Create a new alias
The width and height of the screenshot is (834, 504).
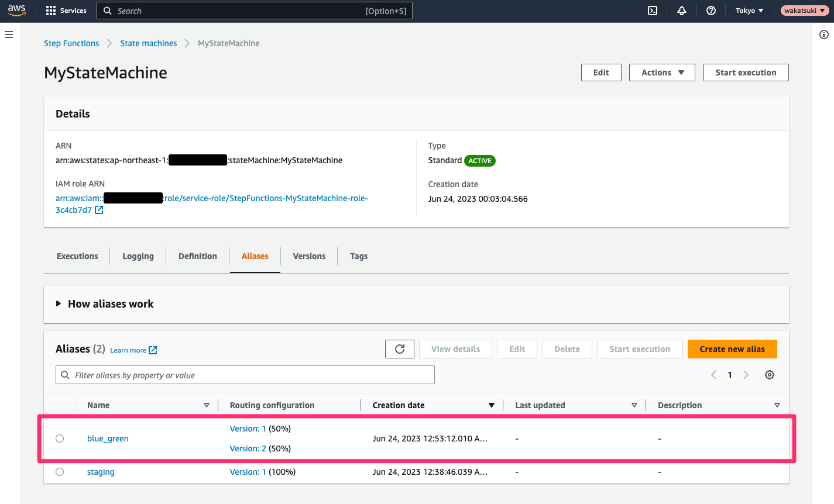pos(732,348)
